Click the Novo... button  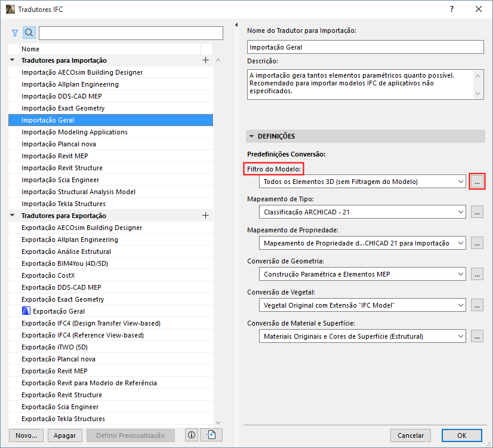click(x=26, y=435)
